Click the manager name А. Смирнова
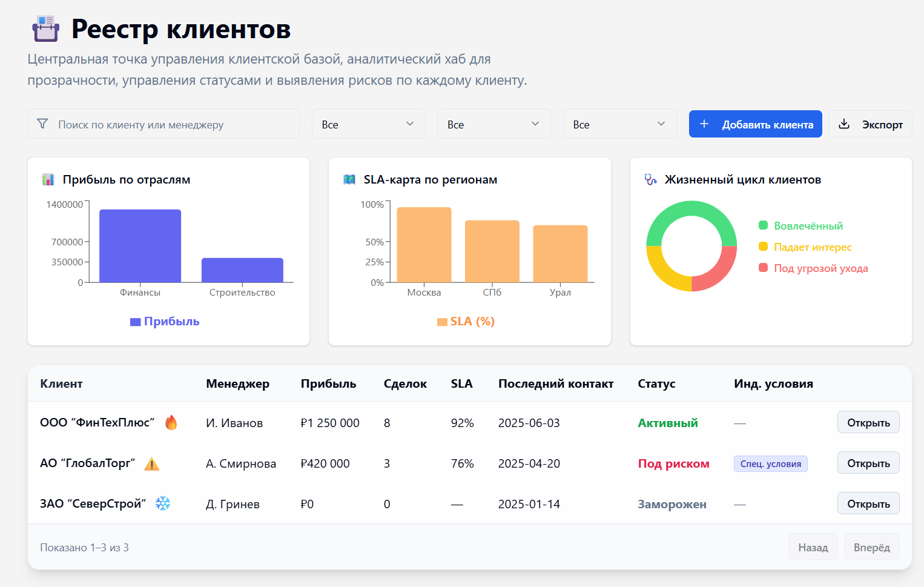The image size is (924, 587). pos(241,463)
